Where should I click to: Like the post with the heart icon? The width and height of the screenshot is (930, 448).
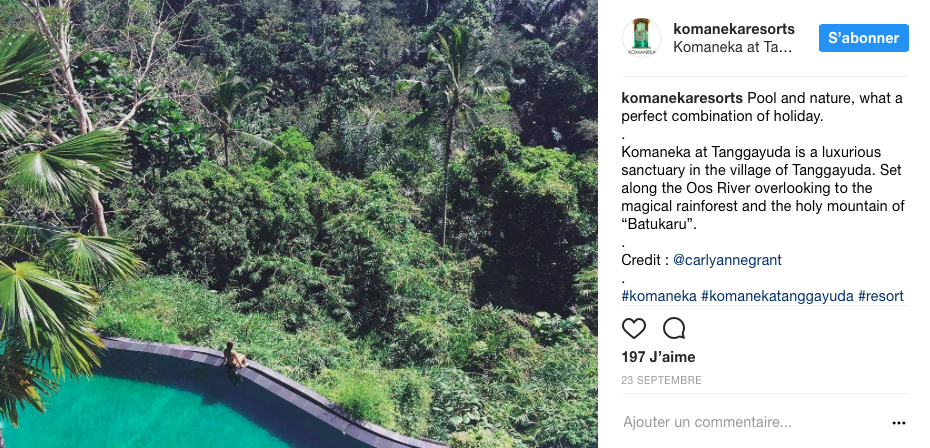[634, 328]
